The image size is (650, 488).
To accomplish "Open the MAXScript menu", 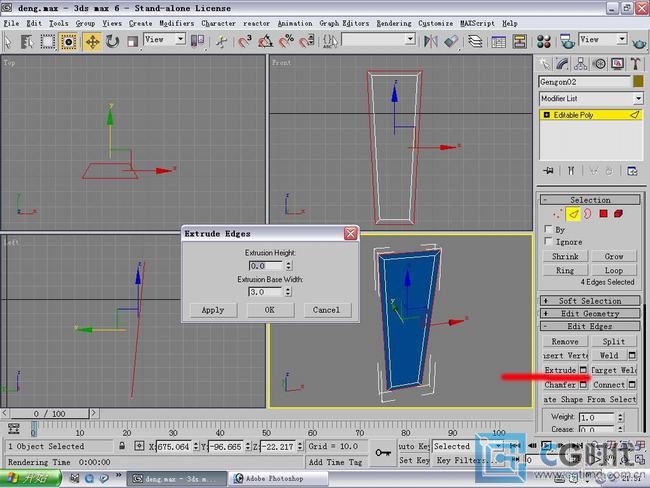I will tap(477, 23).
